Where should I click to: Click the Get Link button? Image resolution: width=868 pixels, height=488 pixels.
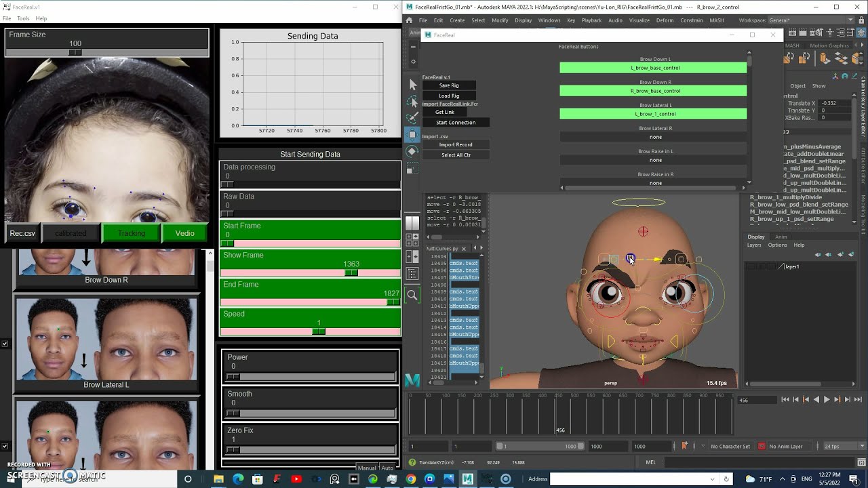click(x=445, y=112)
